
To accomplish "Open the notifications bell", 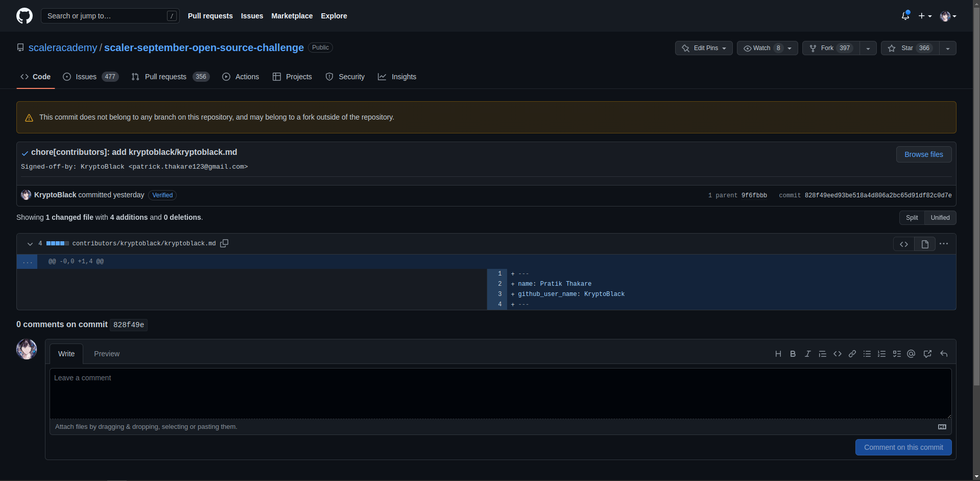I will coord(905,16).
